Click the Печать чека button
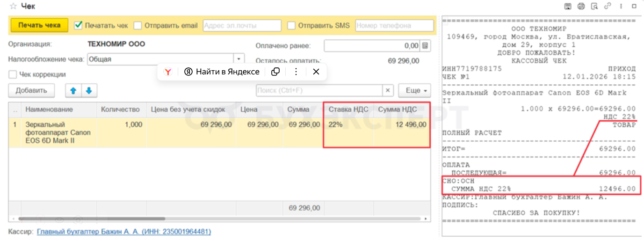Image resolution: width=644 pixels, height=241 pixels. click(x=39, y=25)
